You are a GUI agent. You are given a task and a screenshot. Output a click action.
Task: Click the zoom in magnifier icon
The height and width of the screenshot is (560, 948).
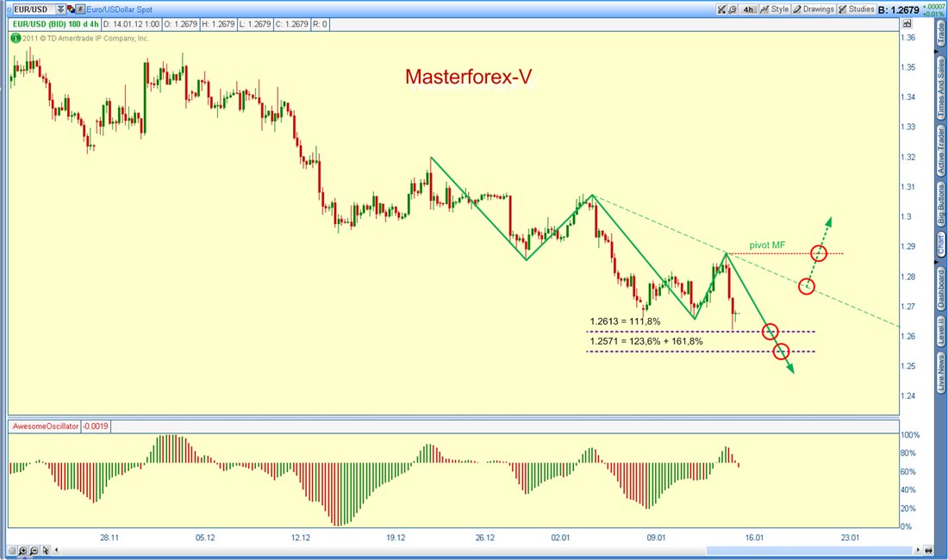coord(23,551)
